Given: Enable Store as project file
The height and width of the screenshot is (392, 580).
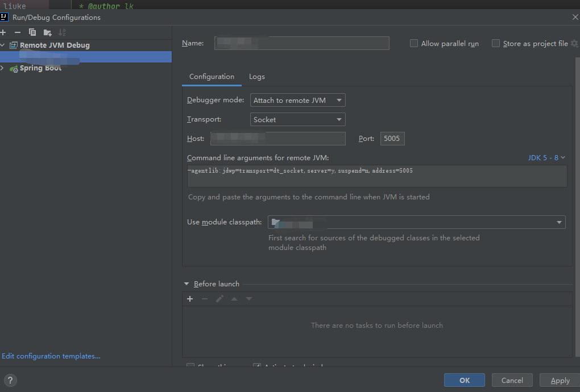Looking at the screenshot, I should [496, 43].
